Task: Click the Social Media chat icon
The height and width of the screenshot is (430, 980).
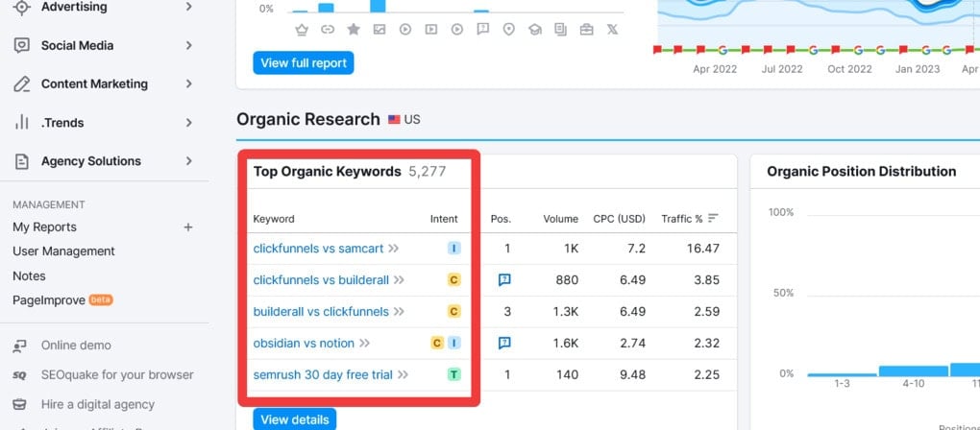Action: [x=22, y=45]
